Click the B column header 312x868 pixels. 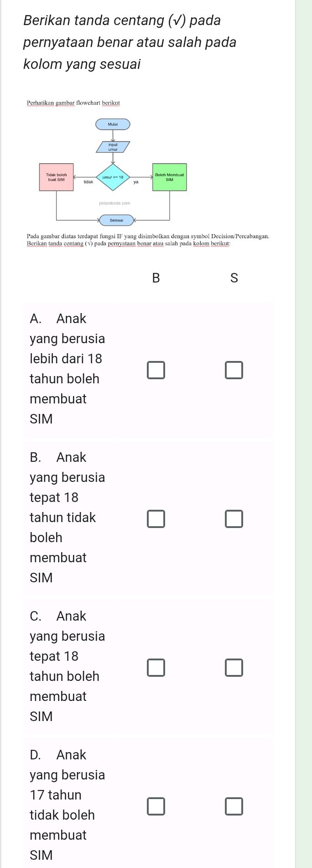156,278
